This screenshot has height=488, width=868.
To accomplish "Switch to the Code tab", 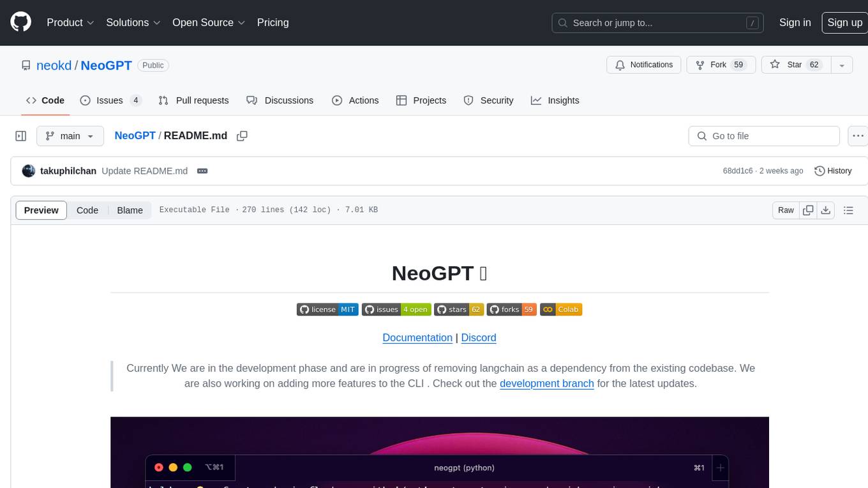I will click(45, 100).
